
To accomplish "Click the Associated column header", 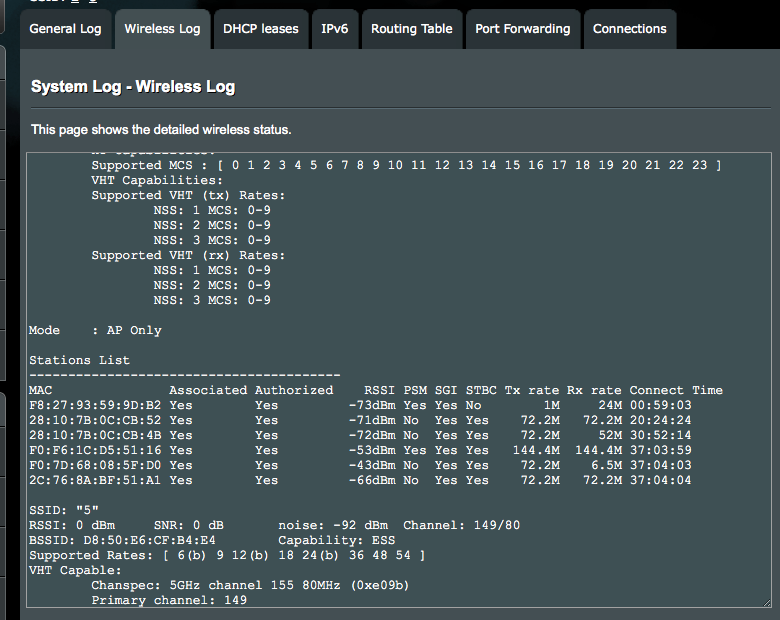I will pos(208,390).
